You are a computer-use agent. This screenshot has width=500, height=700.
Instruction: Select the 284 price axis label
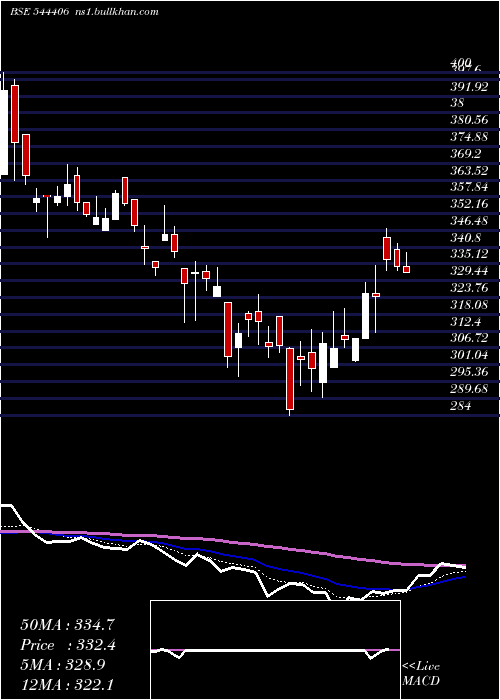pos(460,405)
